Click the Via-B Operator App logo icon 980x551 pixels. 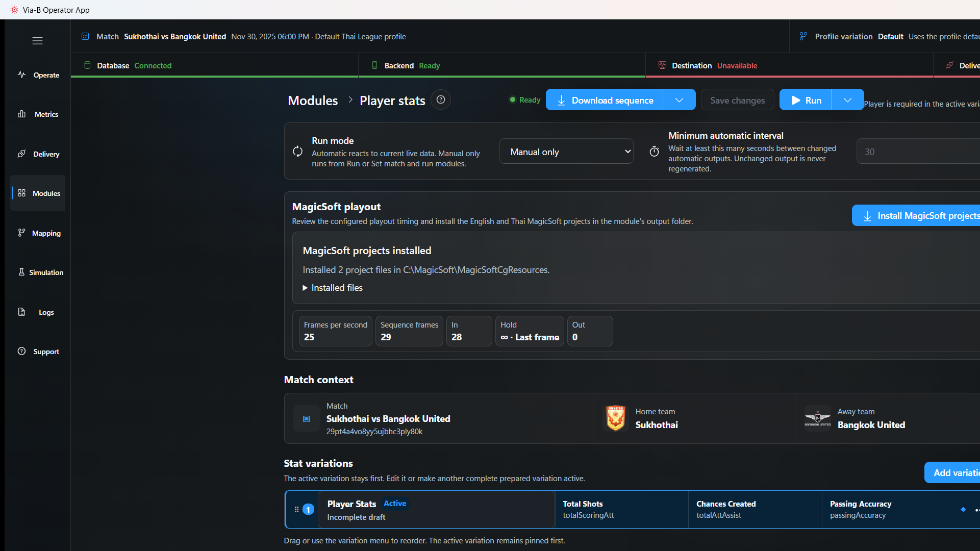point(14,10)
